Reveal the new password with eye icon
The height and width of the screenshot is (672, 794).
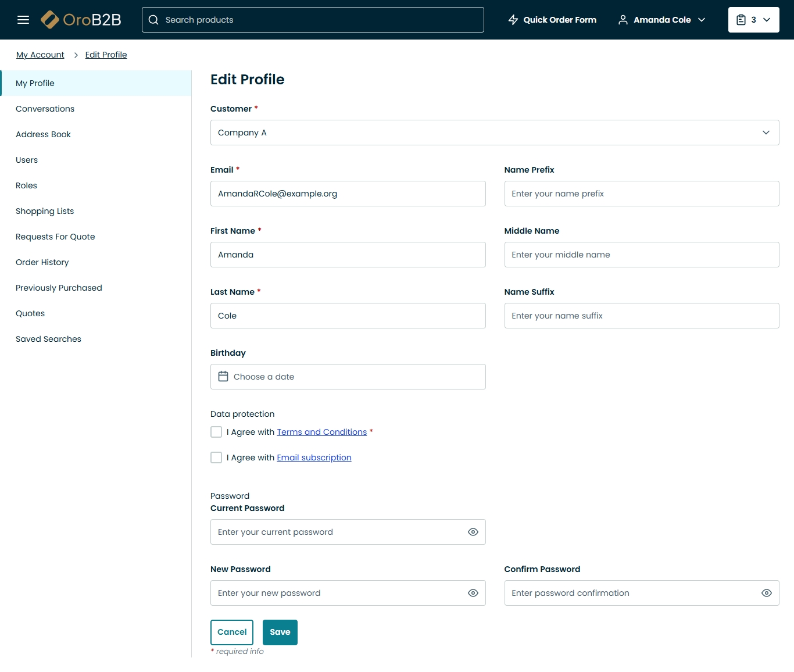pyautogui.click(x=473, y=593)
